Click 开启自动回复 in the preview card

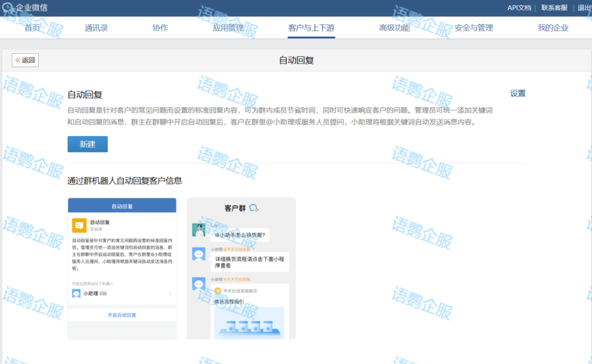(122, 315)
